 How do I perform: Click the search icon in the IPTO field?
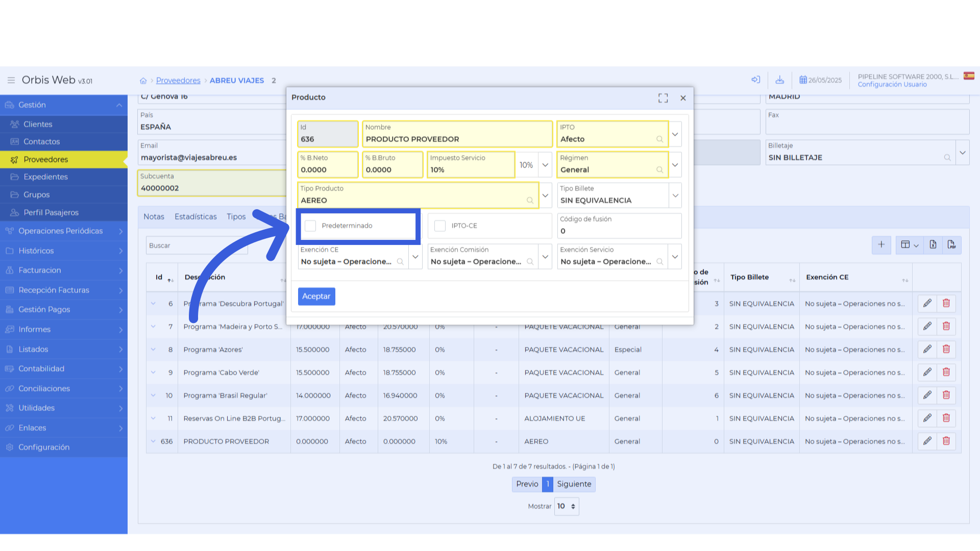click(x=659, y=139)
